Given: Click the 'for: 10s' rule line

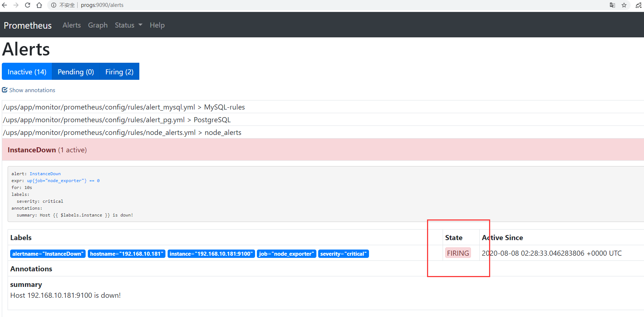Looking at the screenshot, I should 22,188.
